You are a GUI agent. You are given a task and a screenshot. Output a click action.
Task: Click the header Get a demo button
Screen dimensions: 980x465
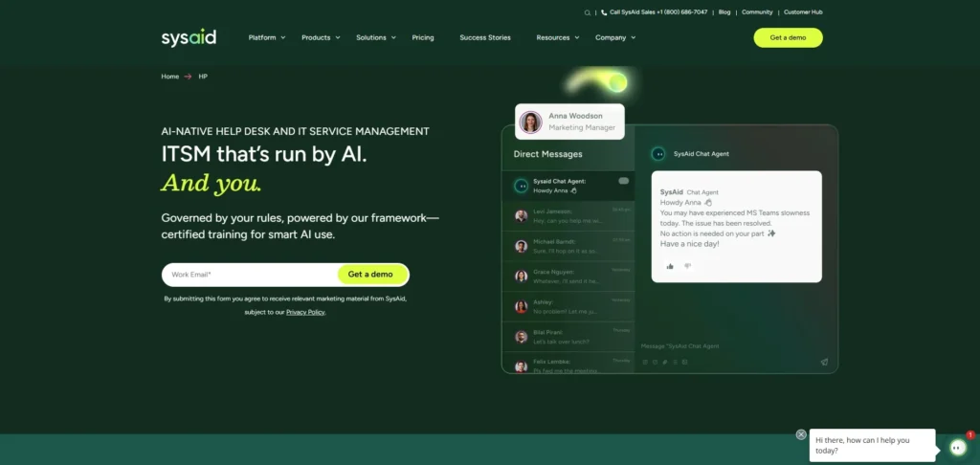point(789,37)
